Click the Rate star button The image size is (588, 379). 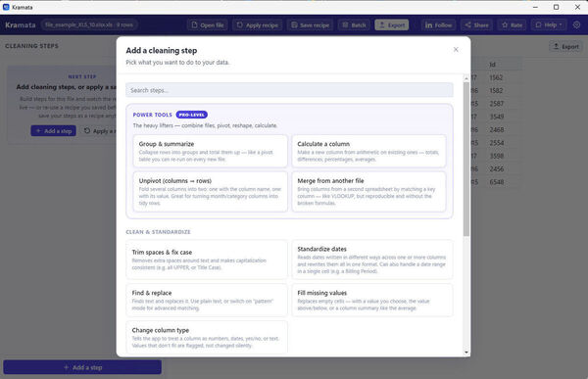[x=512, y=25]
